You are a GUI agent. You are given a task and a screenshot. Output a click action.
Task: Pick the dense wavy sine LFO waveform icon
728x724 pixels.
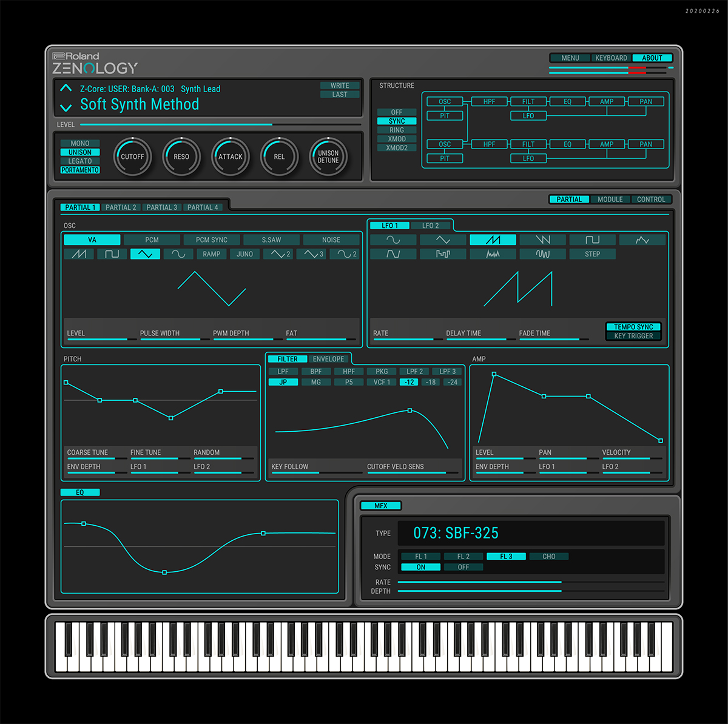click(x=543, y=254)
